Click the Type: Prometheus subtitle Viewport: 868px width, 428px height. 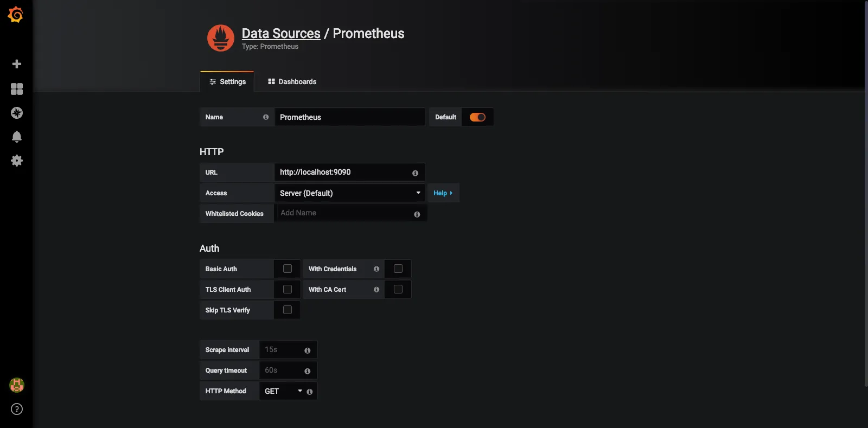[x=270, y=47]
